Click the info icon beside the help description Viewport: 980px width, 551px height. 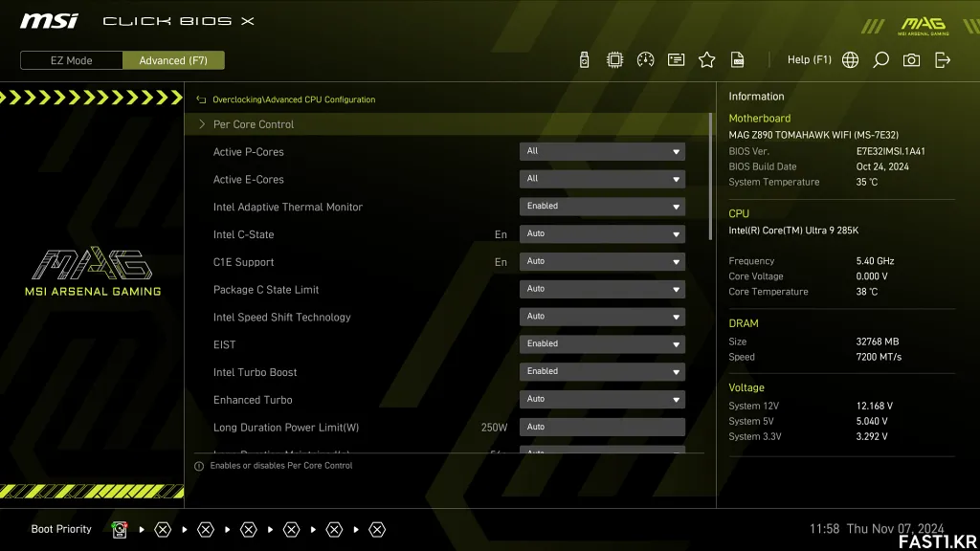pos(199,466)
